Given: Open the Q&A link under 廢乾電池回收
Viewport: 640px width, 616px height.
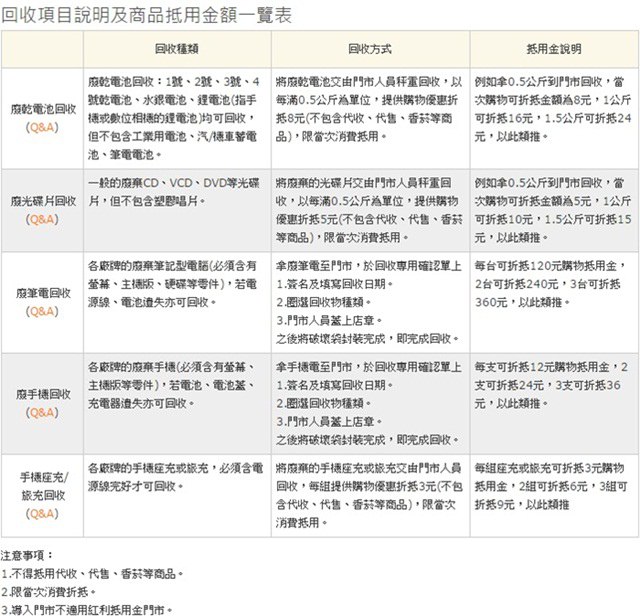Looking at the screenshot, I should [x=42, y=127].
